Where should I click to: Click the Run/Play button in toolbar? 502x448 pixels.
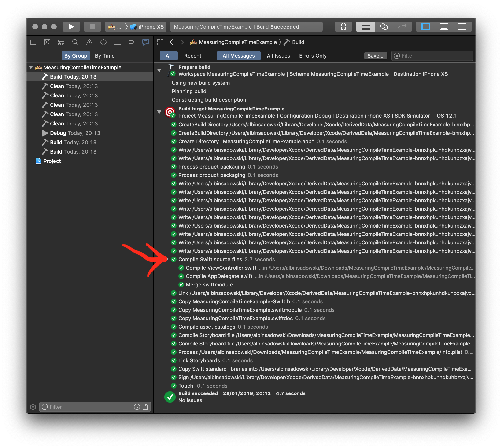click(71, 26)
